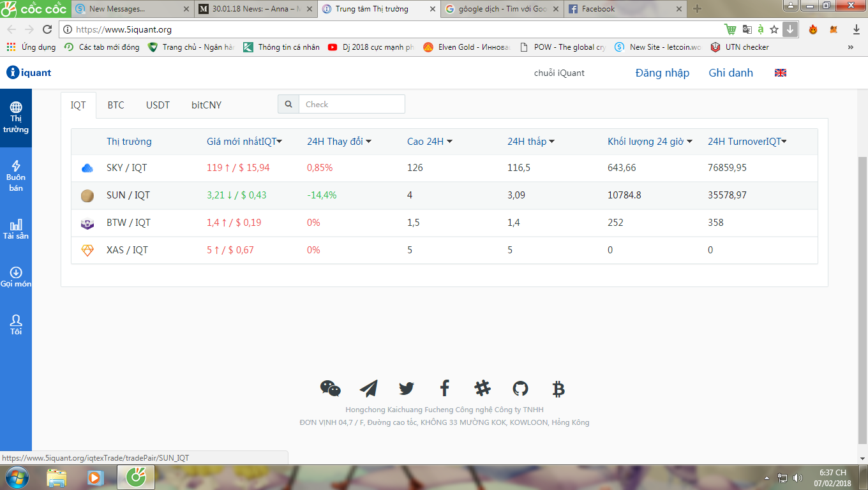This screenshot has width=868, height=490.
Task: Switch to 30.01.18 News browser tab
Action: pyautogui.click(x=254, y=9)
